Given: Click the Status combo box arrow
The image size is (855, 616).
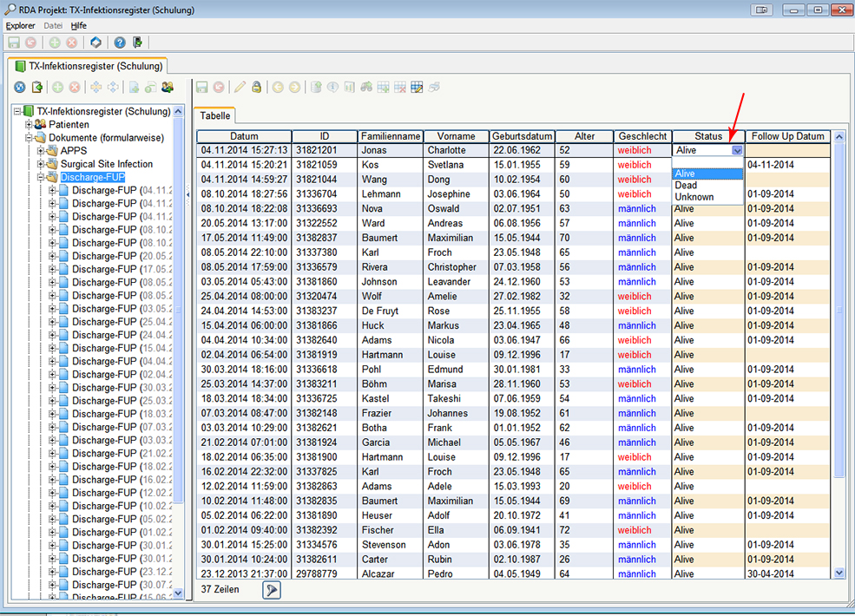Looking at the screenshot, I should pyautogui.click(x=737, y=151).
